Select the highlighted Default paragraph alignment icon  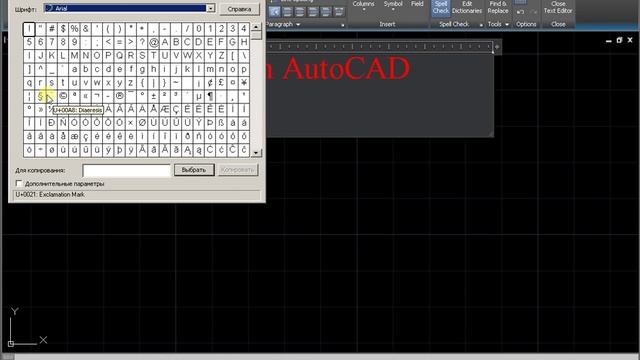pyautogui.click(x=275, y=11)
